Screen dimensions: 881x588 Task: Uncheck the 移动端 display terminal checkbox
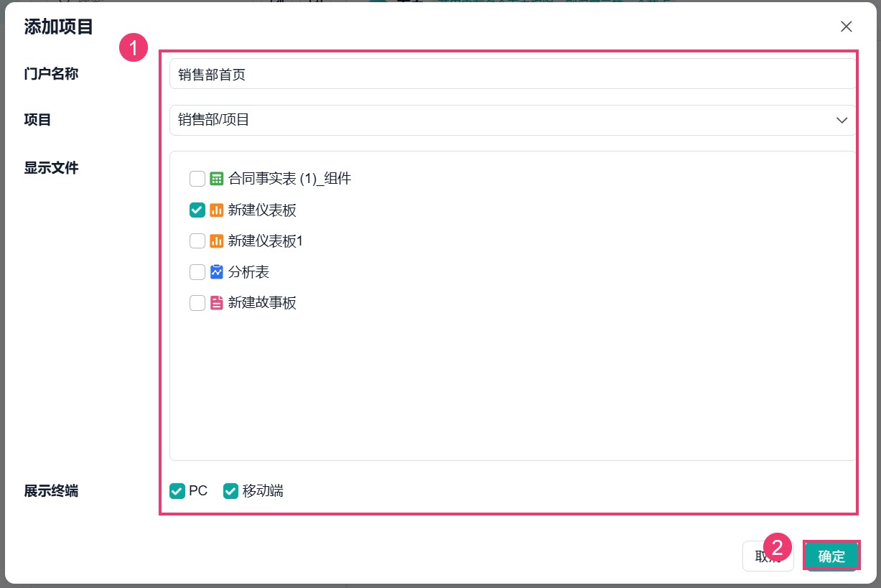point(230,491)
